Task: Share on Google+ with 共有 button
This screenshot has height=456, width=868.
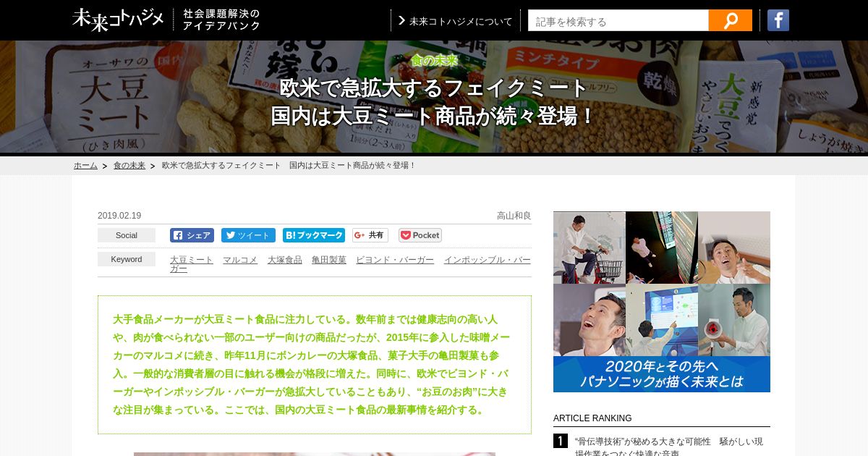Action: pos(370,235)
